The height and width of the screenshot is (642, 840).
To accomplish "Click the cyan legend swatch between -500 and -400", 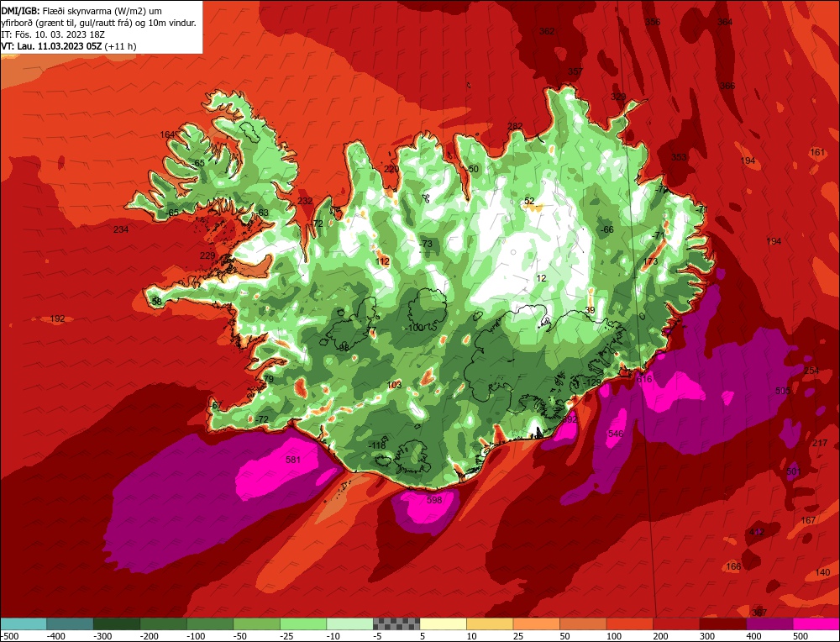I will pyautogui.click(x=24, y=624).
